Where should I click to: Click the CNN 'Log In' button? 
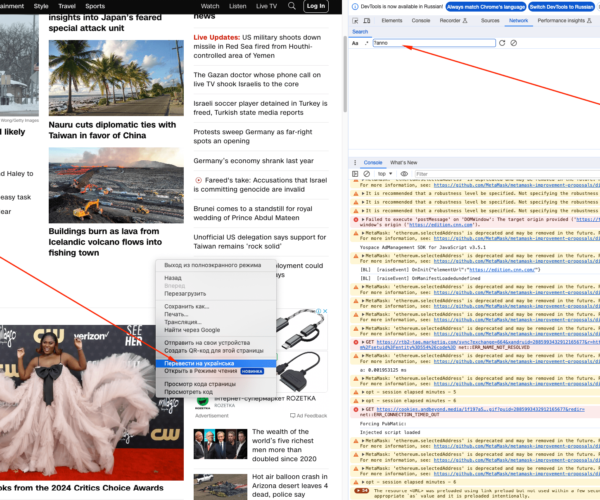point(315,6)
